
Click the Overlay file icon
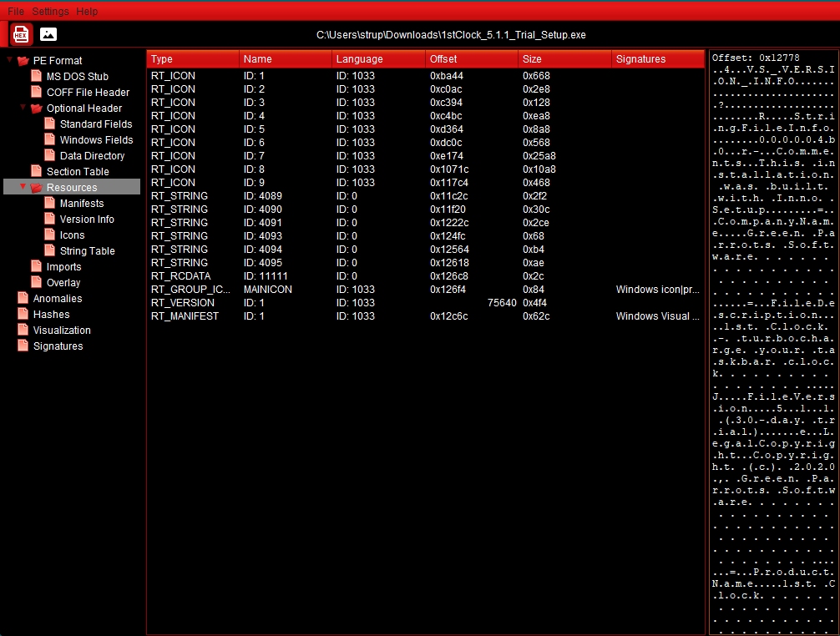pos(37,282)
